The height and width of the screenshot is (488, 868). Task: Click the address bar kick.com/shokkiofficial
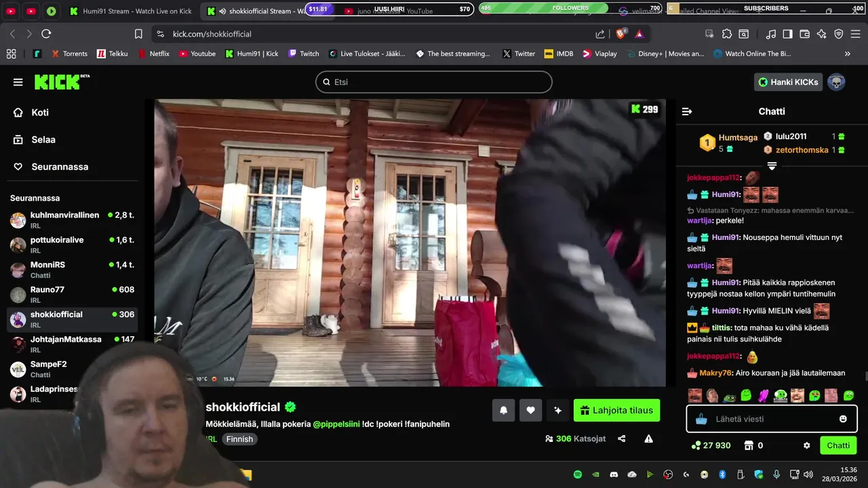point(212,34)
